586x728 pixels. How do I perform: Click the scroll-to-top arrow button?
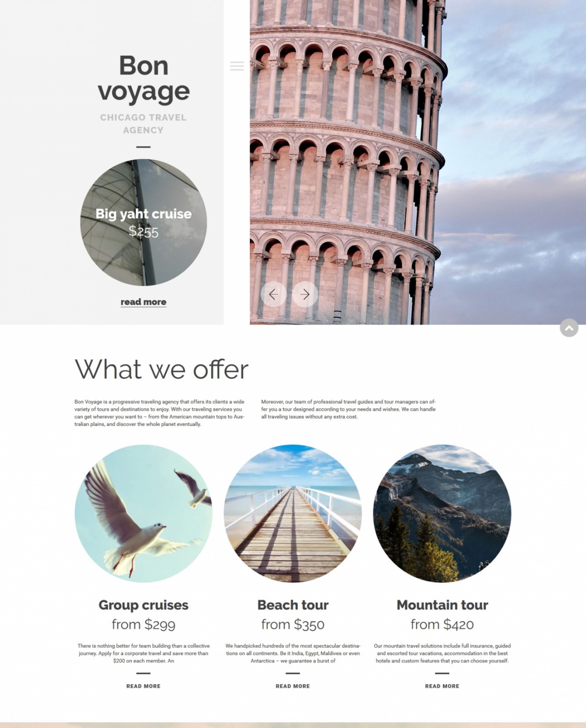569,328
